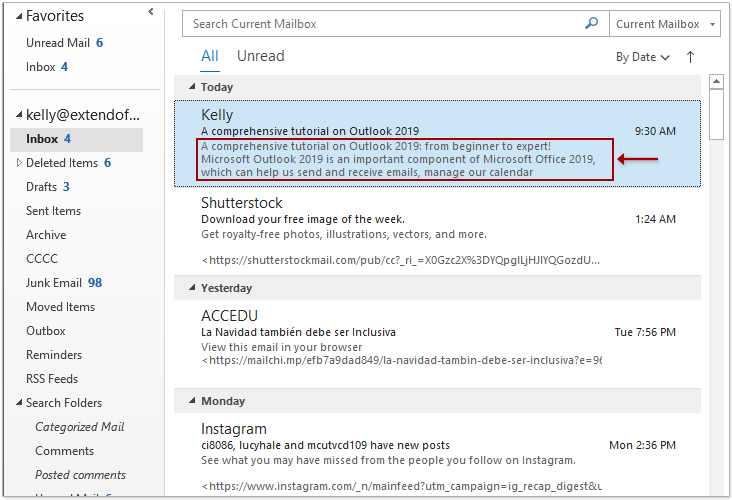The image size is (732, 500).
Task: Open the Categorized Mail search folder
Action: click(79, 427)
